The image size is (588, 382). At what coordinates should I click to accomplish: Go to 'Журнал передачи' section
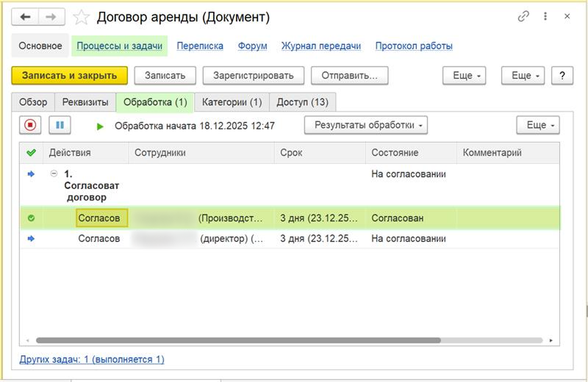(321, 46)
